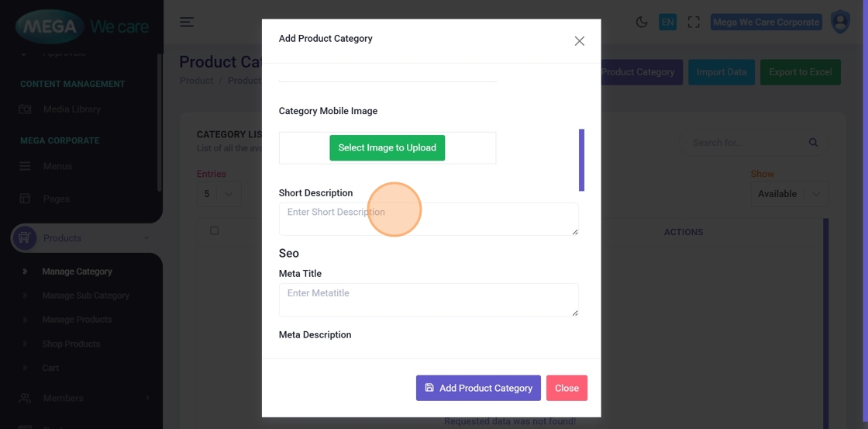Submit with Add Product Category button
868x429 pixels.
(x=478, y=388)
